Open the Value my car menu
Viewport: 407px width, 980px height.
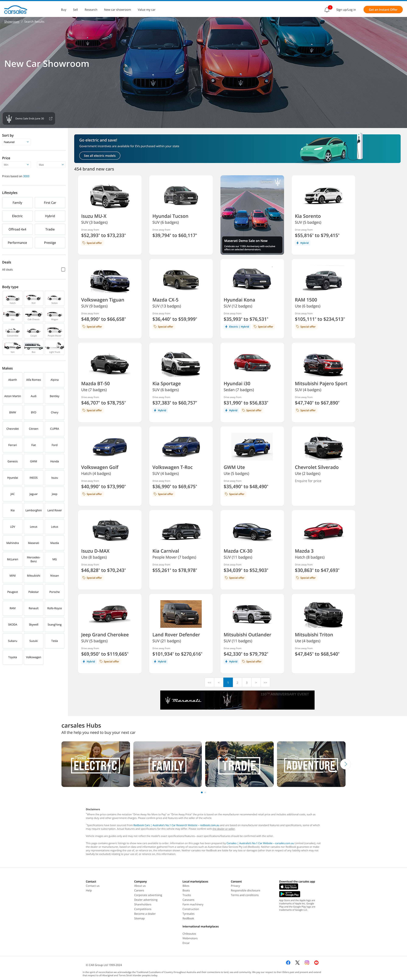(146, 10)
